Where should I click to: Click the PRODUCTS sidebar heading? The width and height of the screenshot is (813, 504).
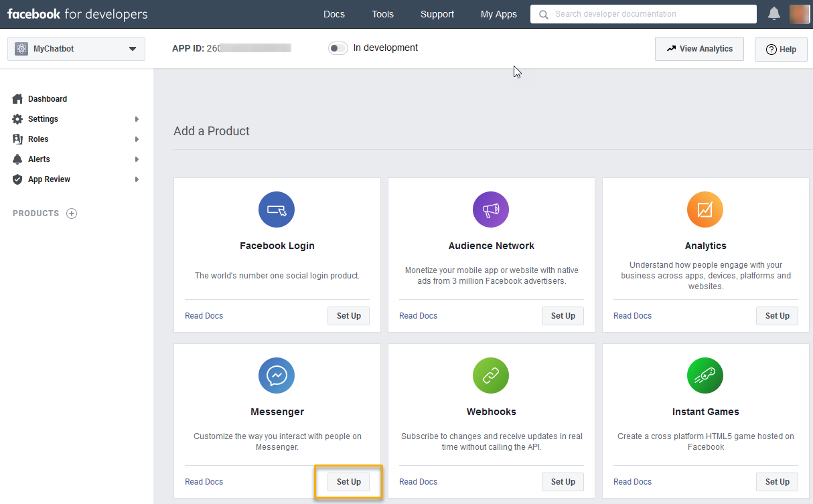click(36, 214)
